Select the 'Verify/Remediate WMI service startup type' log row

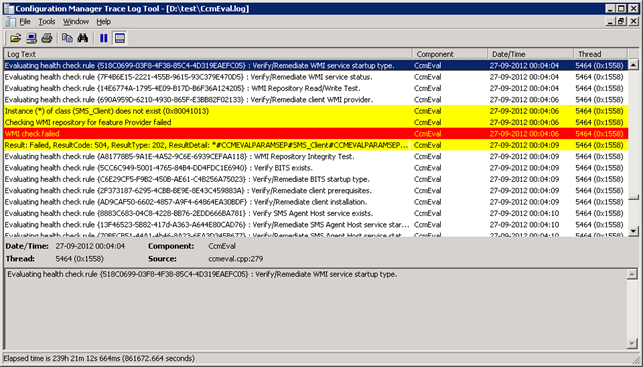coord(316,66)
